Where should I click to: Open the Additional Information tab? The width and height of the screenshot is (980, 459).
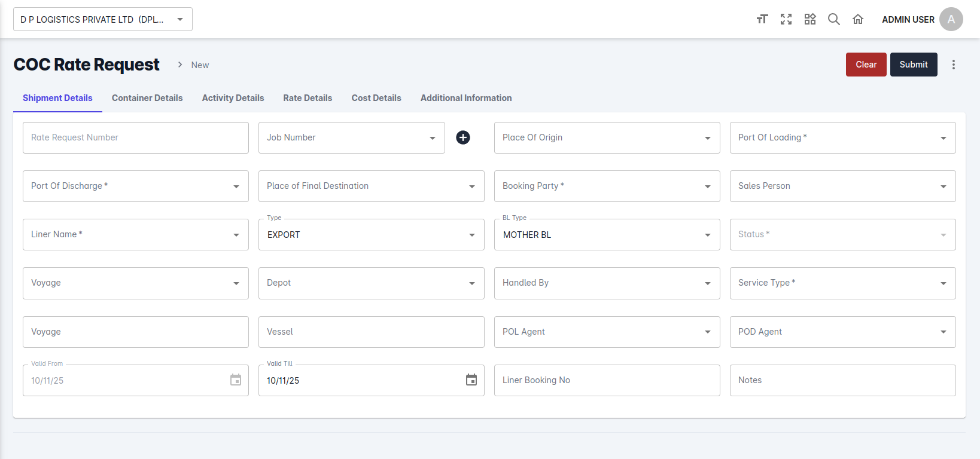pyautogui.click(x=466, y=98)
